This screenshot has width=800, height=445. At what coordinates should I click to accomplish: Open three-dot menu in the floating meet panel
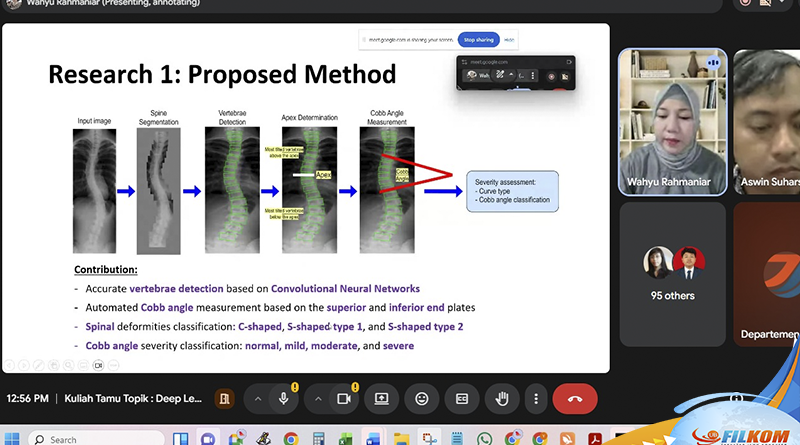click(533, 76)
